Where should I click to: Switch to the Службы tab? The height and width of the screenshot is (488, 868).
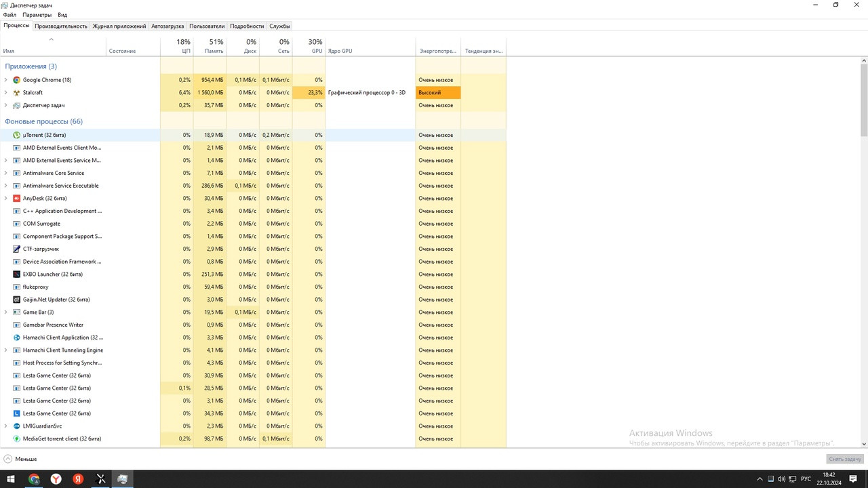coord(280,26)
